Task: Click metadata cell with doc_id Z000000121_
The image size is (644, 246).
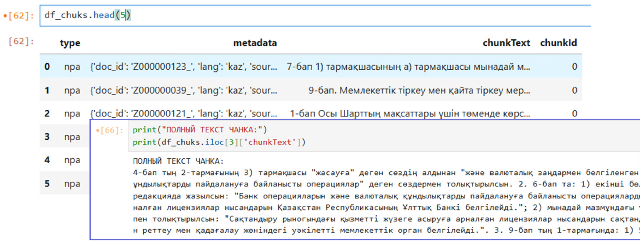Action: [x=184, y=114]
